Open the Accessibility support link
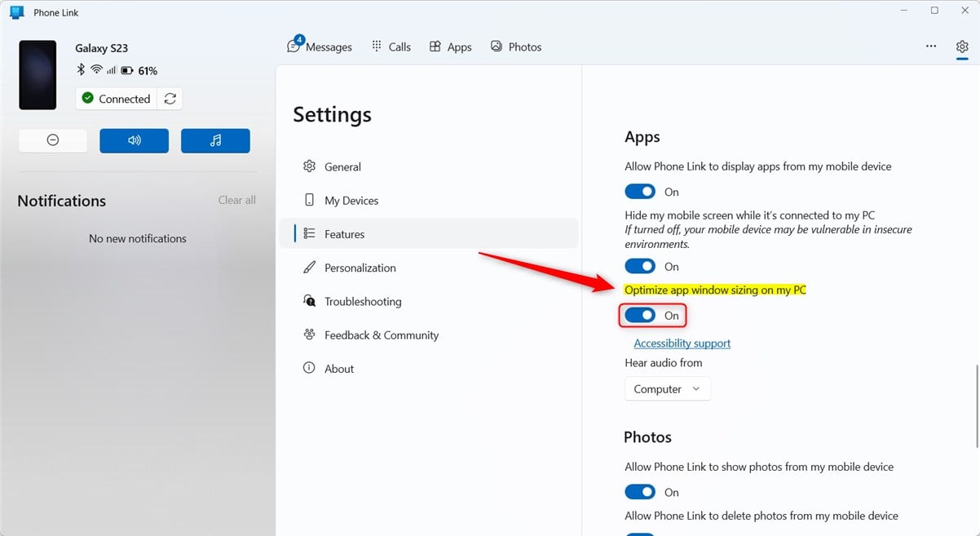This screenshot has width=980, height=536. pos(682,343)
